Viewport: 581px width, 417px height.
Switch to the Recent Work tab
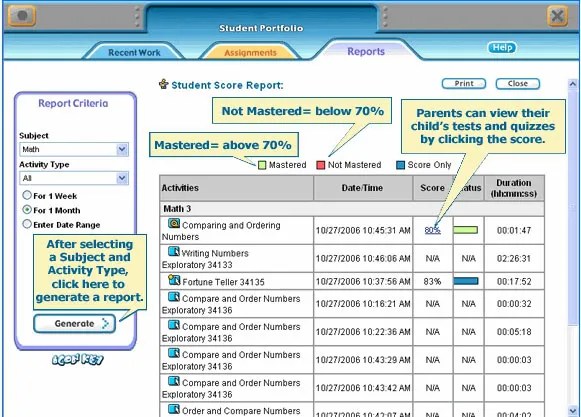(134, 52)
